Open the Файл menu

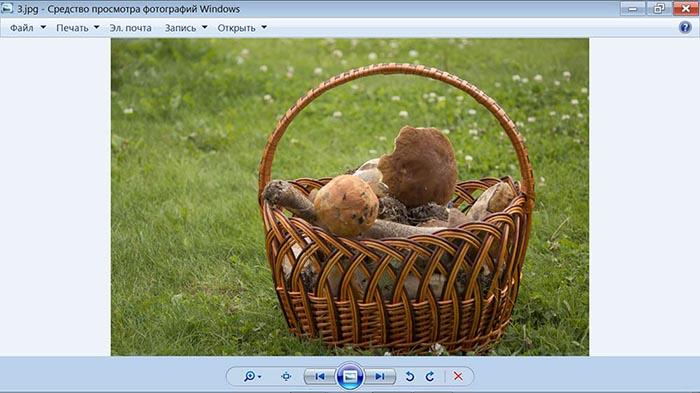coord(22,28)
